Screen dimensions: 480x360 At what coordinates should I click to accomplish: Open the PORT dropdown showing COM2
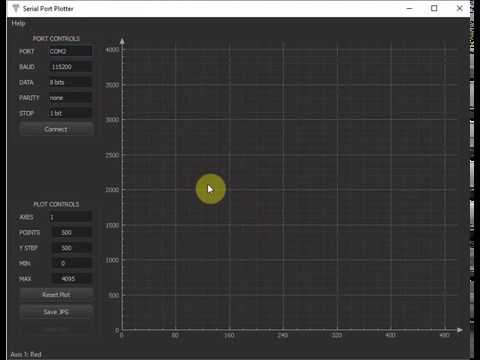[70, 51]
